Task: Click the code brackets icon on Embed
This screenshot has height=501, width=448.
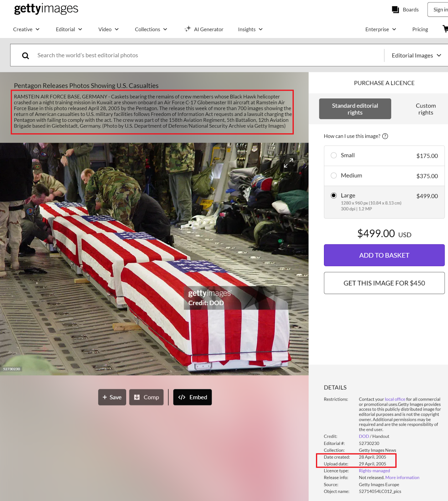Action: [x=182, y=397]
